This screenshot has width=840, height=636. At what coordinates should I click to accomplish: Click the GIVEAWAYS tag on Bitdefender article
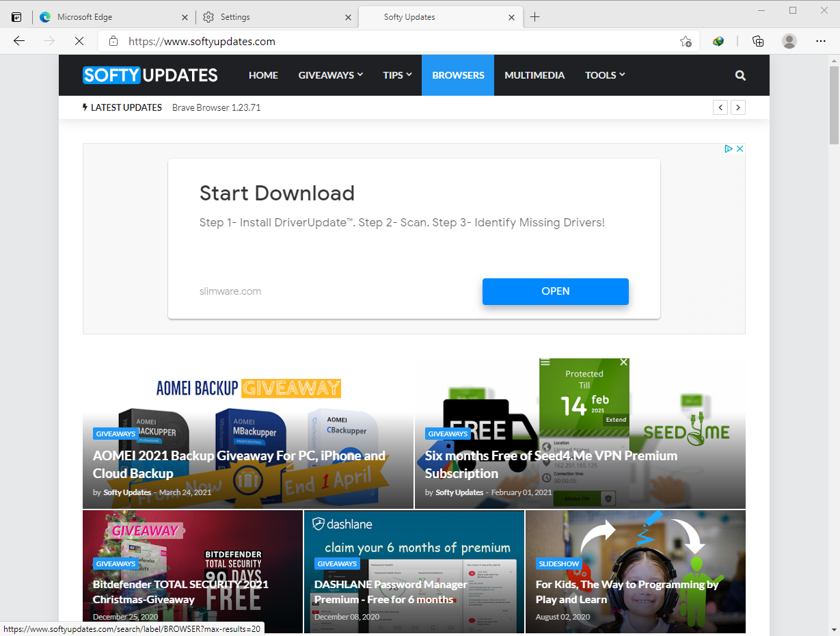coord(116,564)
